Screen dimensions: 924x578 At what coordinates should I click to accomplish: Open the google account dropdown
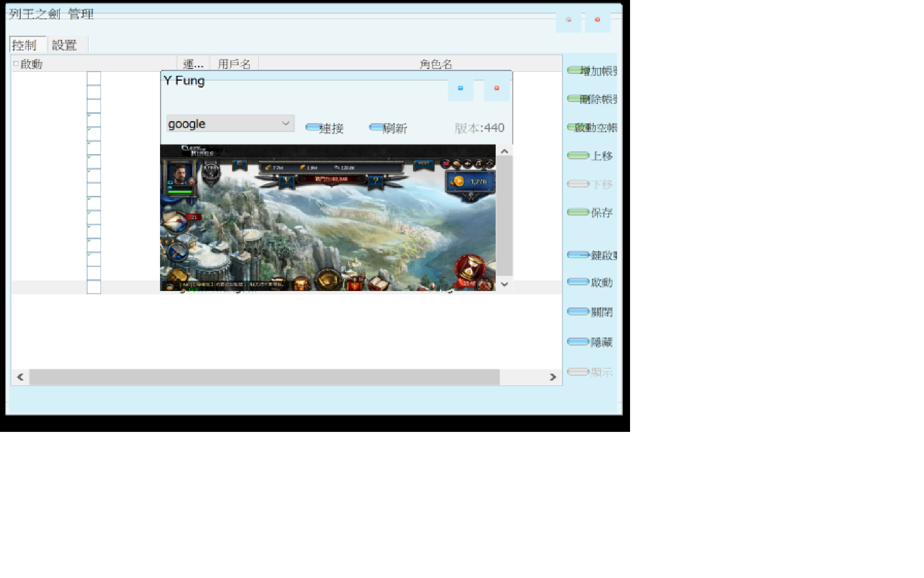(230, 124)
